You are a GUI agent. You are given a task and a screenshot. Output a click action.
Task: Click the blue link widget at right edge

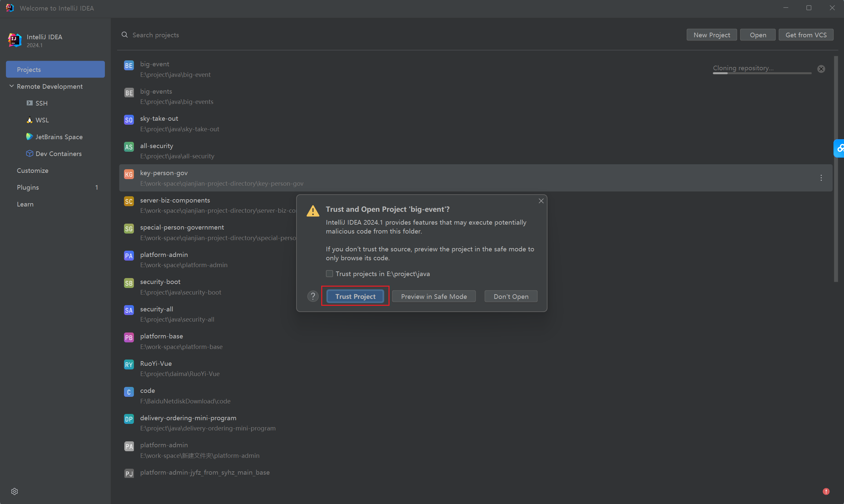tap(839, 148)
